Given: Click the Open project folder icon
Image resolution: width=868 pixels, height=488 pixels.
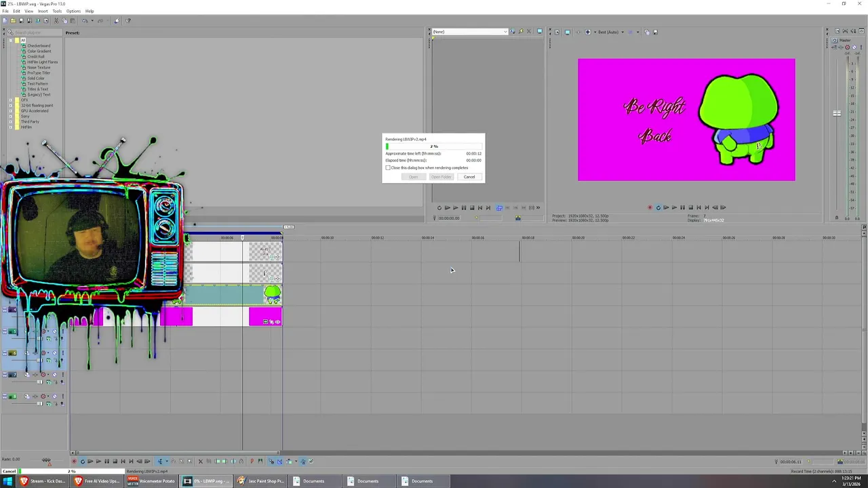Looking at the screenshot, I should click(x=13, y=20).
